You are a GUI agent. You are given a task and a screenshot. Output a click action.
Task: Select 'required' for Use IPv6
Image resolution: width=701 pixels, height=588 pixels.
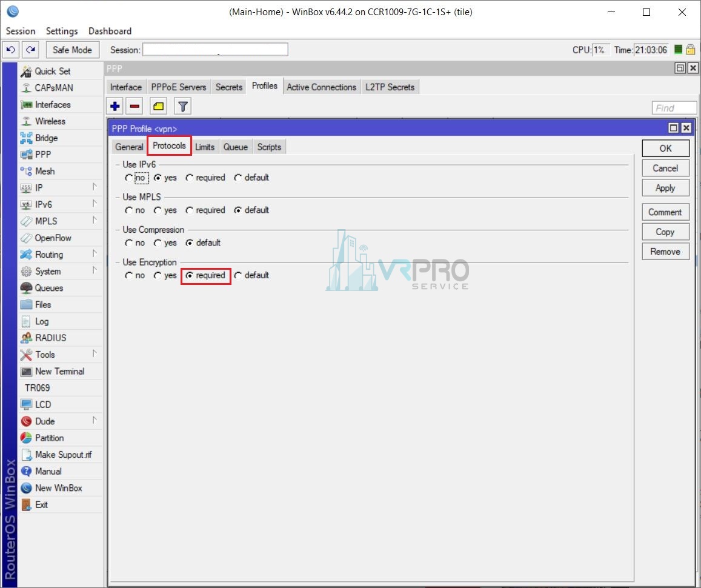pyautogui.click(x=190, y=178)
